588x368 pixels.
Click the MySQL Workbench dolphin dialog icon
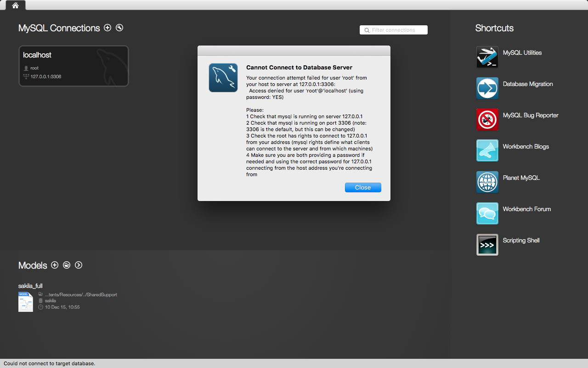click(x=223, y=78)
